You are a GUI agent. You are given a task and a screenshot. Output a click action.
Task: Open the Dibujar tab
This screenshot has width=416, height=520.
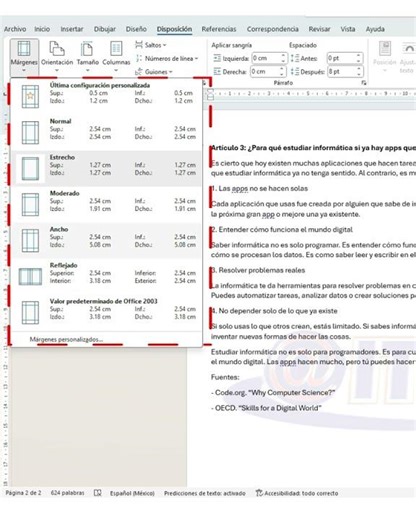(105, 29)
